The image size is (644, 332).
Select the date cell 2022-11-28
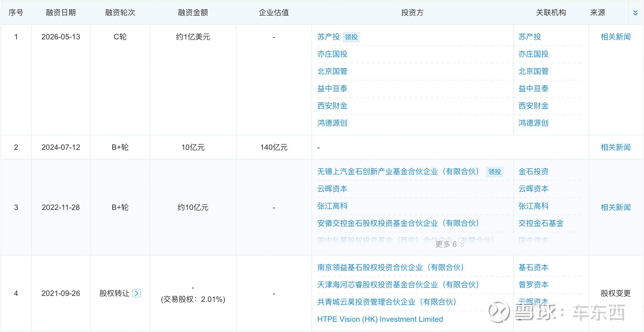click(61, 207)
